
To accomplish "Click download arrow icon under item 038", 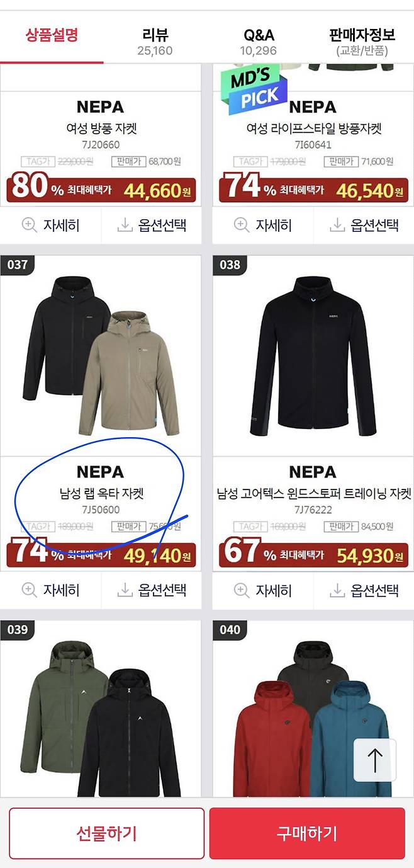I will (x=338, y=590).
